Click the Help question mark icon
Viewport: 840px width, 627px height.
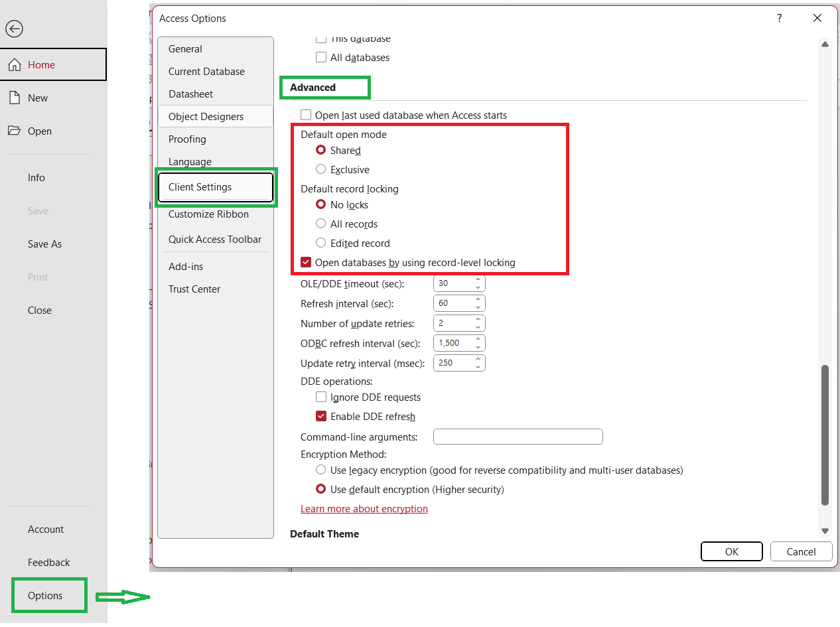[779, 19]
